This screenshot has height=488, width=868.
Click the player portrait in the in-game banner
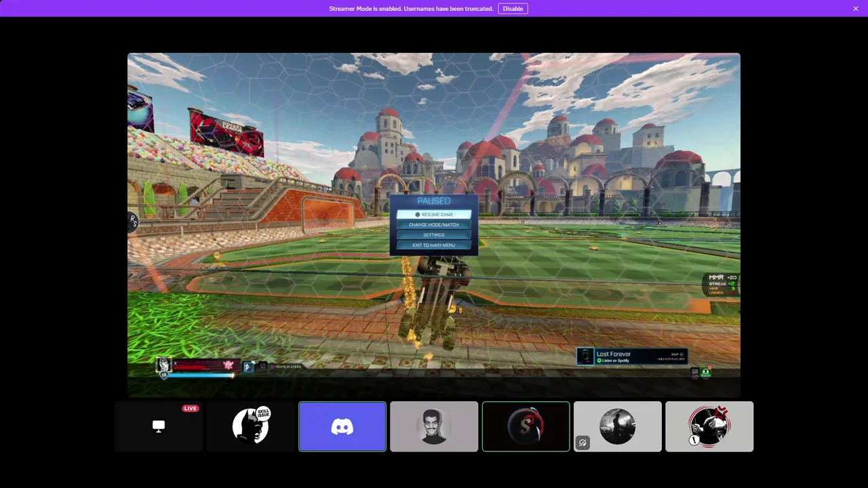click(163, 365)
